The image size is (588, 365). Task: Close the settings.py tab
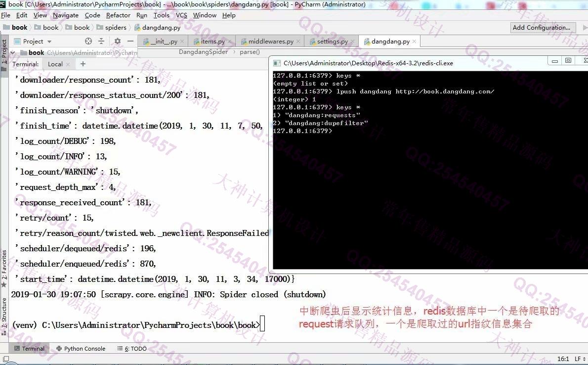tap(352, 42)
